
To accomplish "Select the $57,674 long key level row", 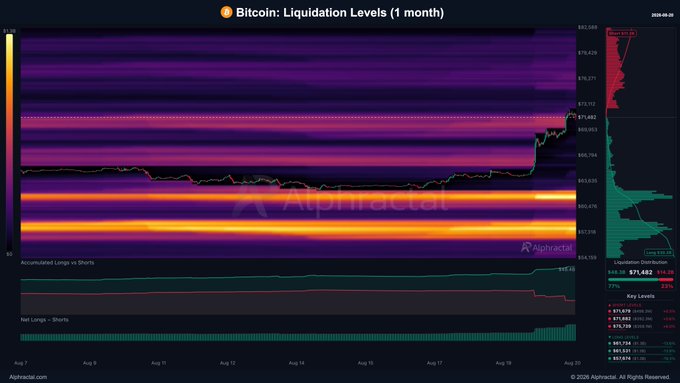I will [642, 358].
